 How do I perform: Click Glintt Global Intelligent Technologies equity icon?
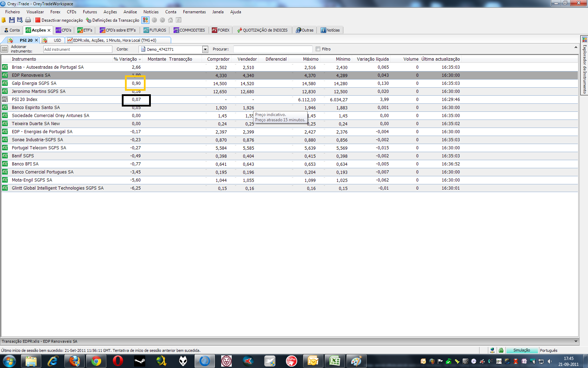tap(5, 188)
